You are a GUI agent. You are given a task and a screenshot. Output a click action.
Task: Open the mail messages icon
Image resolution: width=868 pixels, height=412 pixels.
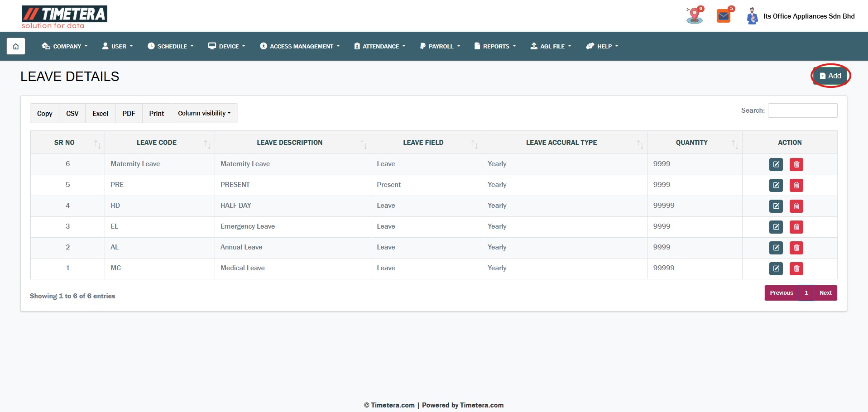coord(724,16)
